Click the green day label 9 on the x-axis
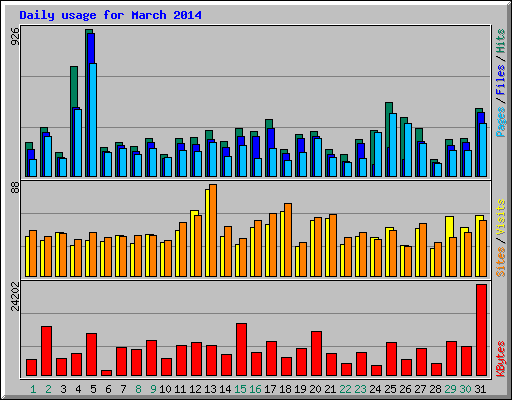512x400 pixels. 153,389
